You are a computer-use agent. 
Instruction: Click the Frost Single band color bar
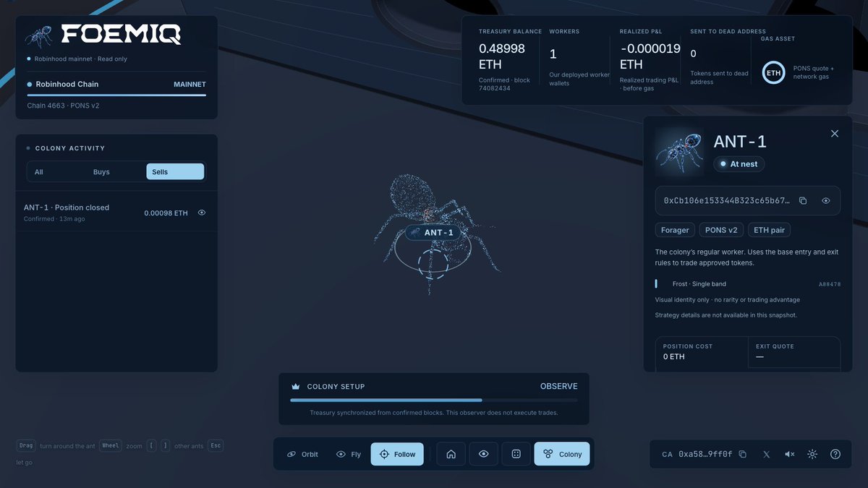tap(656, 283)
